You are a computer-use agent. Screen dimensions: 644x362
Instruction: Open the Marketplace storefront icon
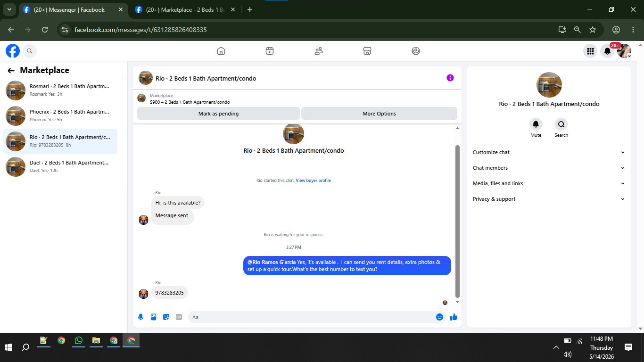coord(367,51)
